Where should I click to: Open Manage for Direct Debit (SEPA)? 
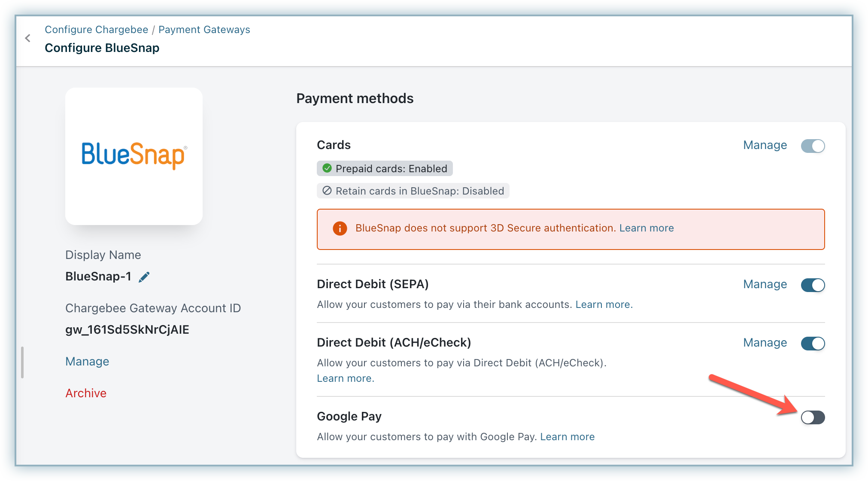tap(765, 284)
